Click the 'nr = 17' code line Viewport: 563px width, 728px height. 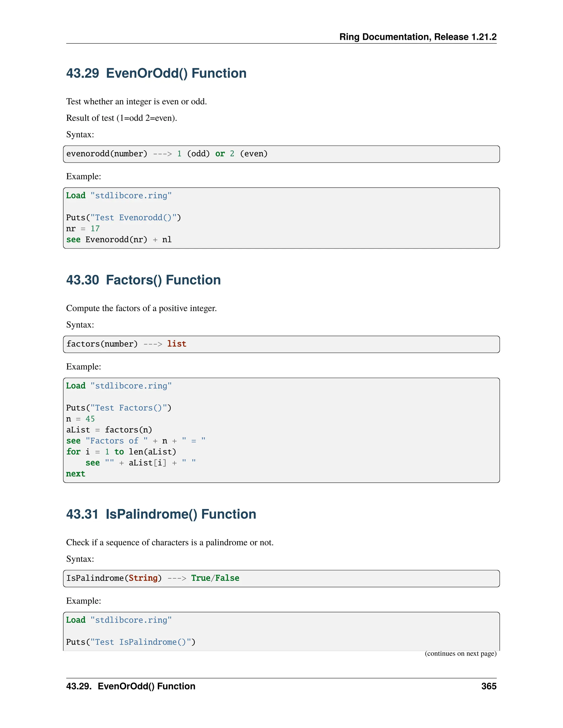(83, 229)
